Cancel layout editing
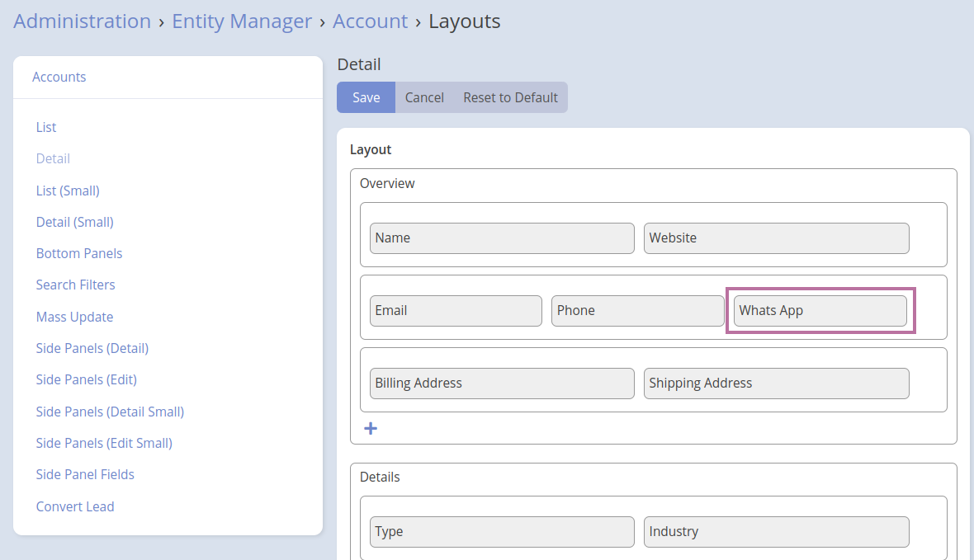Screen dimensions: 974x560 tap(424, 97)
